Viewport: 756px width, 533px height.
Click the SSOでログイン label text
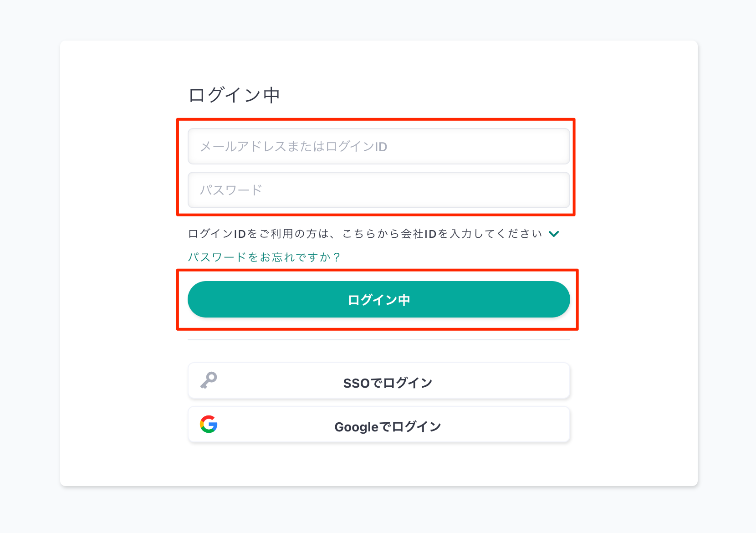pos(388,383)
